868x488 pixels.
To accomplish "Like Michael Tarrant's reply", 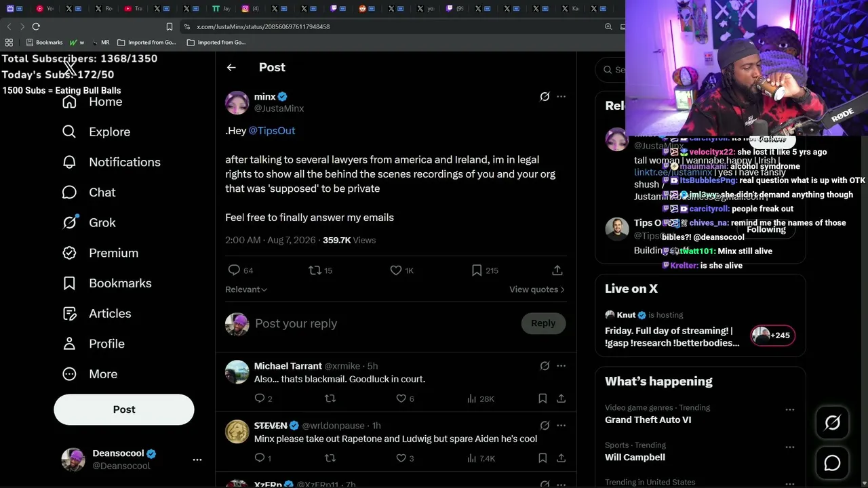I will click(x=401, y=399).
